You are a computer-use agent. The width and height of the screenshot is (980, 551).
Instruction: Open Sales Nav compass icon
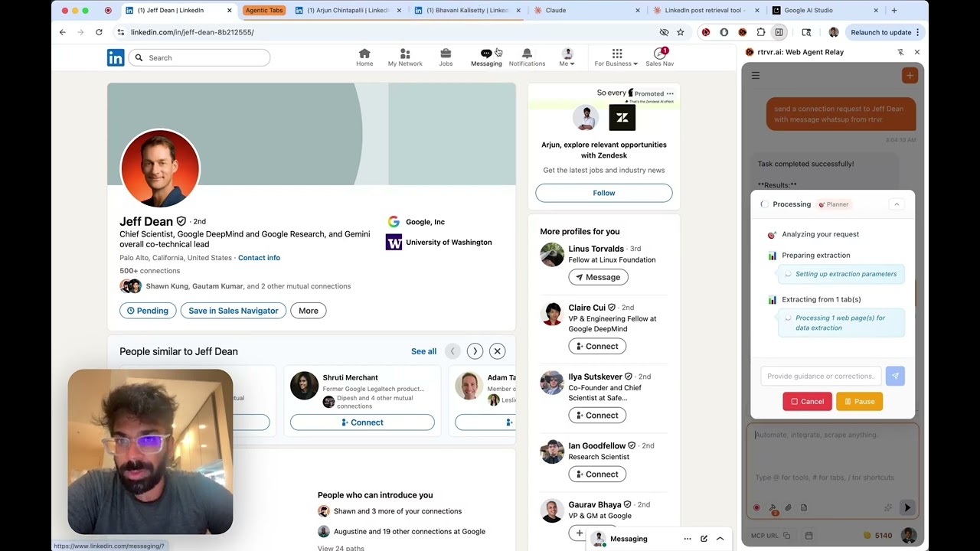pyautogui.click(x=659, y=57)
